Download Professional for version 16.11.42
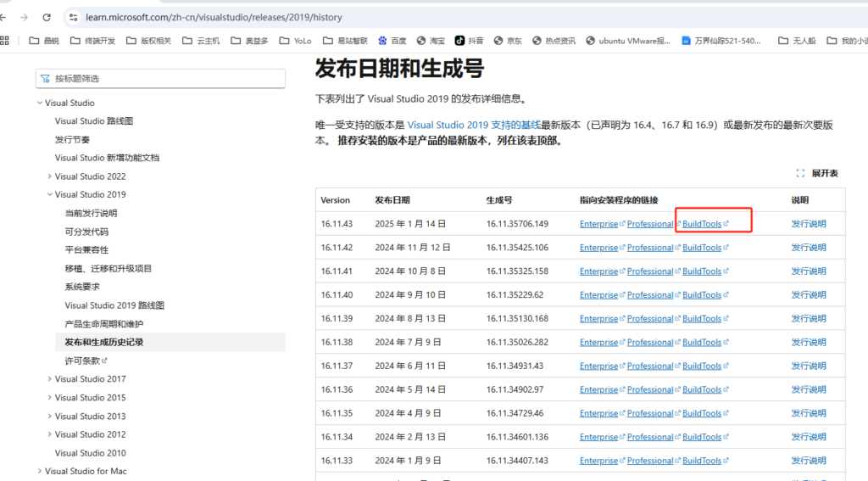Viewport: 868px width, 481px height. [x=650, y=248]
